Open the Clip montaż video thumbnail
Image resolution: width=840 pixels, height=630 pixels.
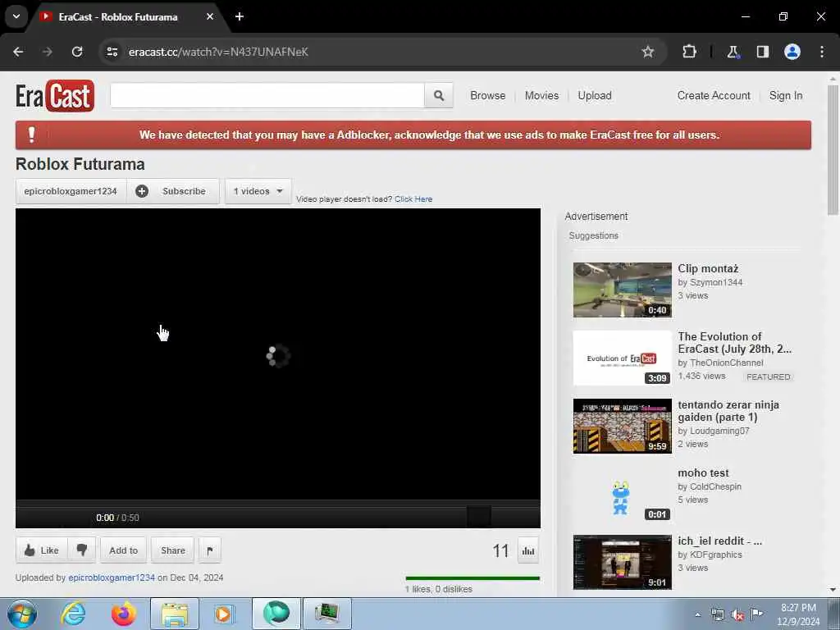point(622,290)
